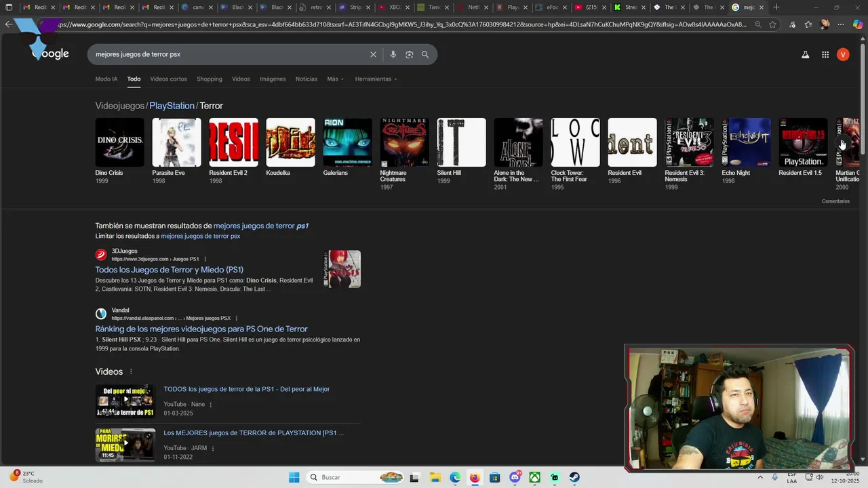The height and width of the screenshot is (488, 868).
Task: Start voice search with the microphone icon
Action: pyautogui.click(x=393, y=54)
